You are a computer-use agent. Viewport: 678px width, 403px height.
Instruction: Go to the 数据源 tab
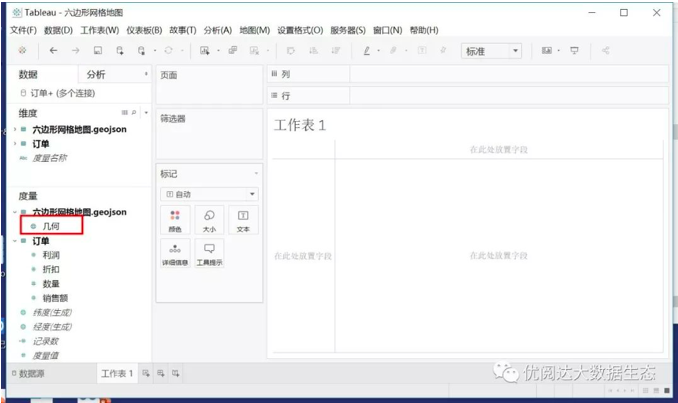[x=28, y=373]
